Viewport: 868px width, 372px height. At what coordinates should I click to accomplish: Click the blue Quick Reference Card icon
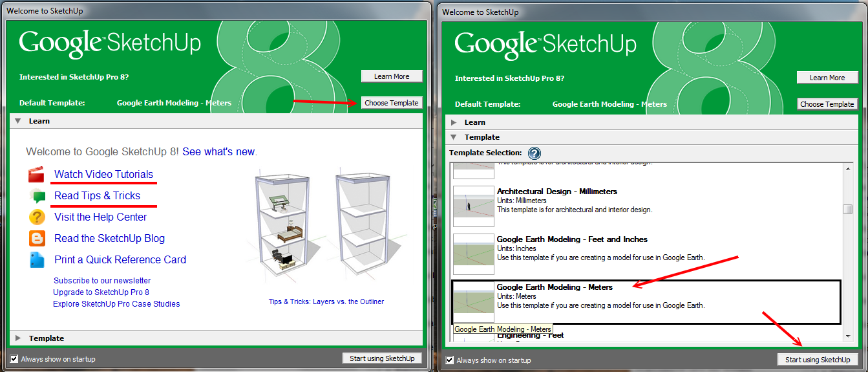tap(37, 260)
